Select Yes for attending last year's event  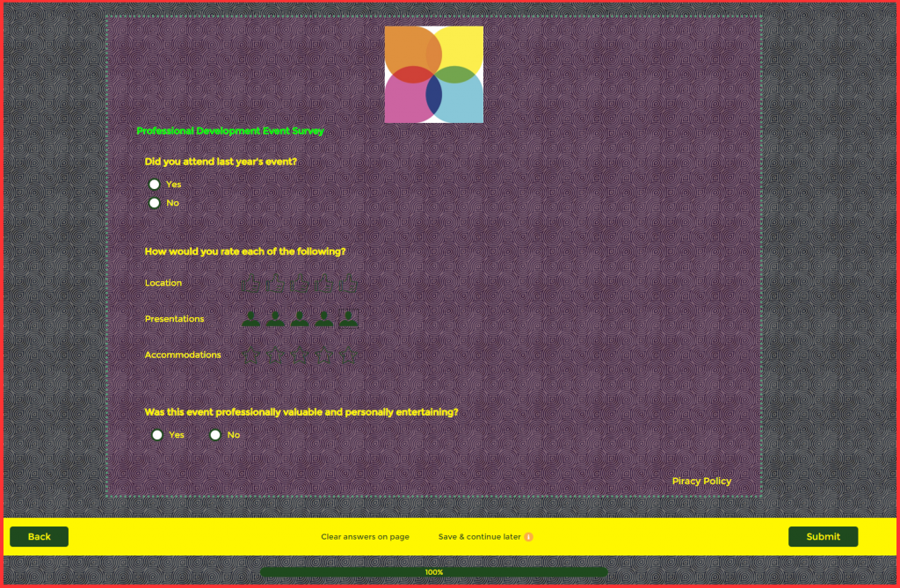pyautogui.click(x=154, y=184)
